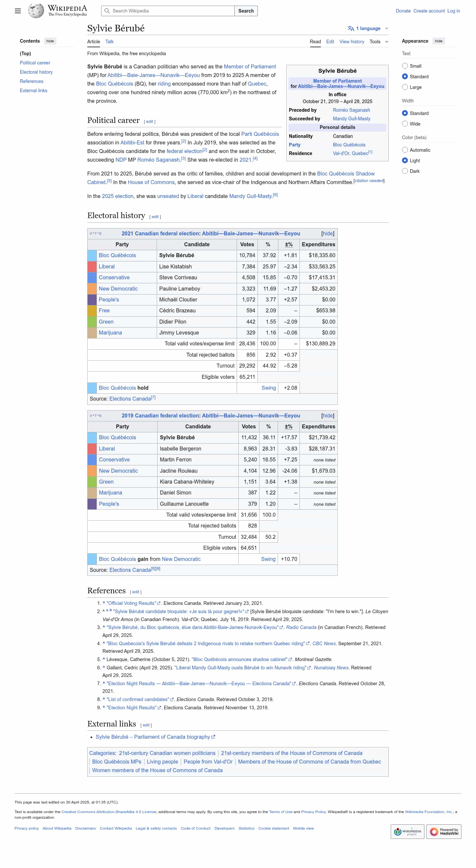Edit the Political career section
The image size is (476, 868).
coord(149,122)
